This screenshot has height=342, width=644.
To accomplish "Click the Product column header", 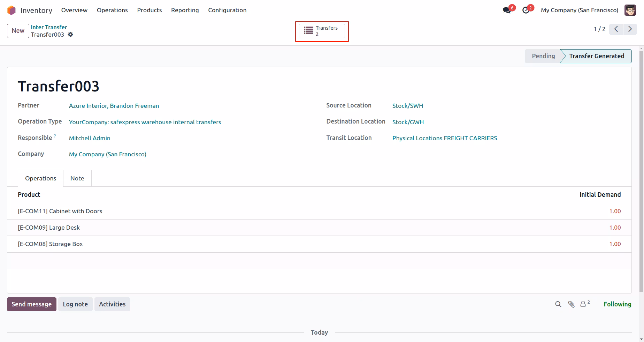I will [x=29, y=195].
